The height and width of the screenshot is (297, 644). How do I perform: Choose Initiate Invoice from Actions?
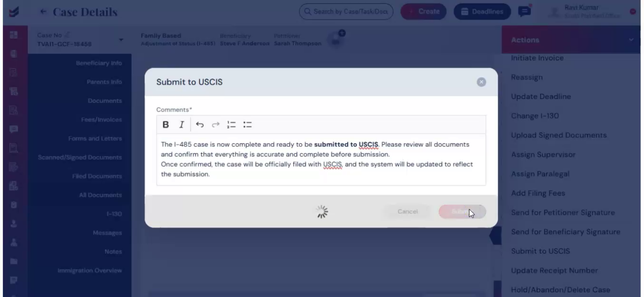click(537, 58)
